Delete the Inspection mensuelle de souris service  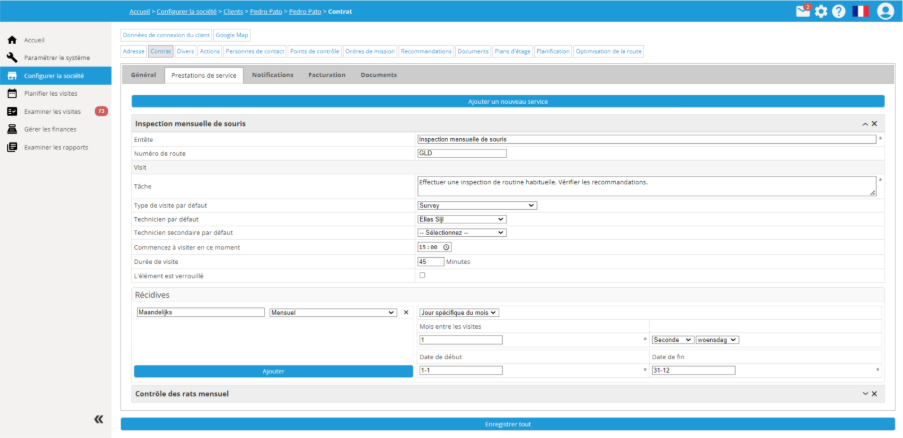(x=874, y=124)
